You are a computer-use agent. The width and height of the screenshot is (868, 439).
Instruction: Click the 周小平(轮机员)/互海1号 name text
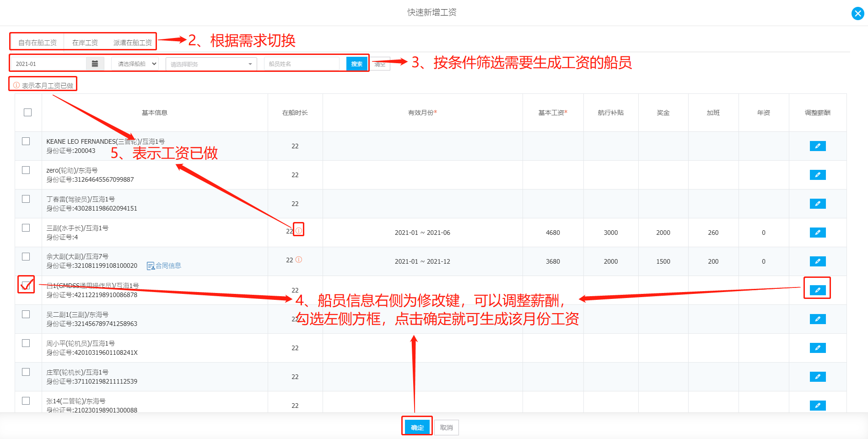point(81,343)
